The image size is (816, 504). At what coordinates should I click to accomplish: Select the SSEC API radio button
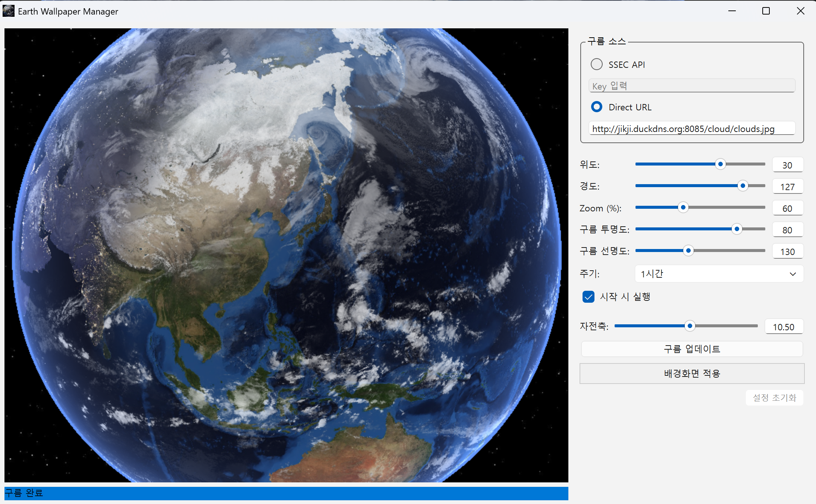[597, 64]
